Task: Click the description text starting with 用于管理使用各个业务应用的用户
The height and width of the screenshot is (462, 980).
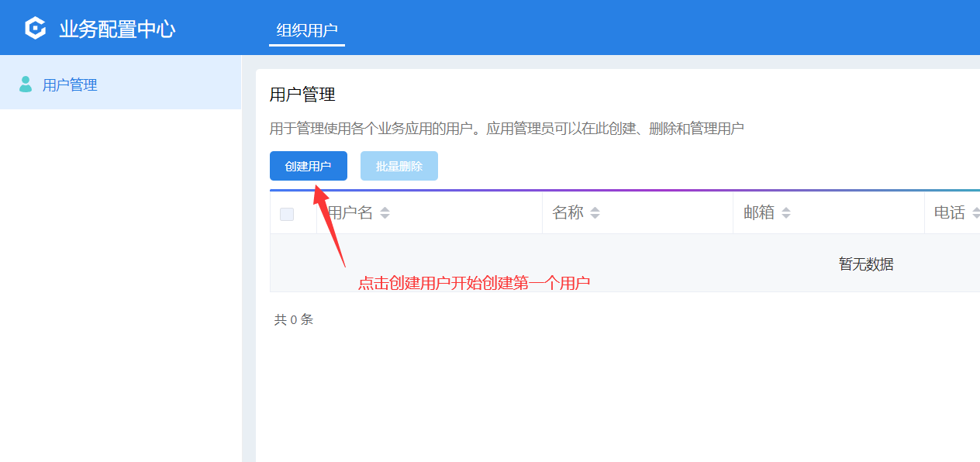Action: [x=507, y=128]
